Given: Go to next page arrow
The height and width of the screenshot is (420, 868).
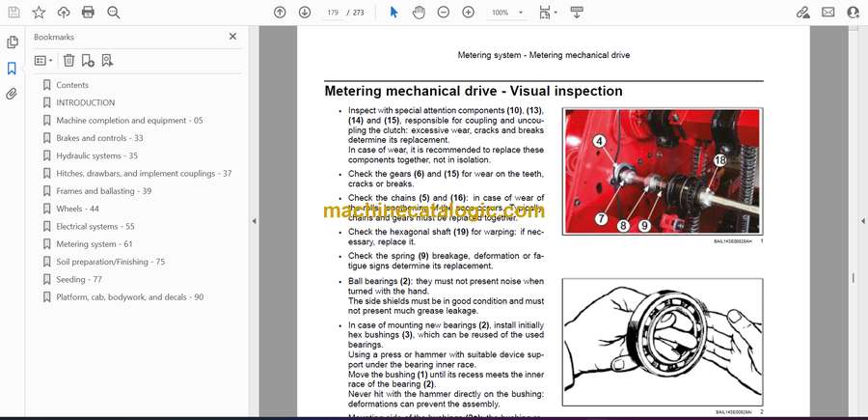Looking at the screenshot, I should pos(305,13).
